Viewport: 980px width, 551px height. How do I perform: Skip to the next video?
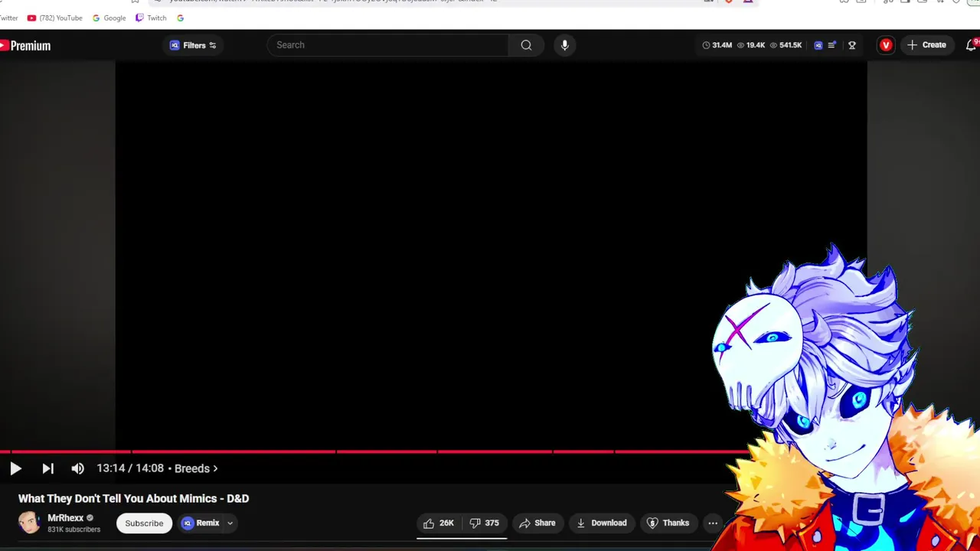tap(47, 468)
